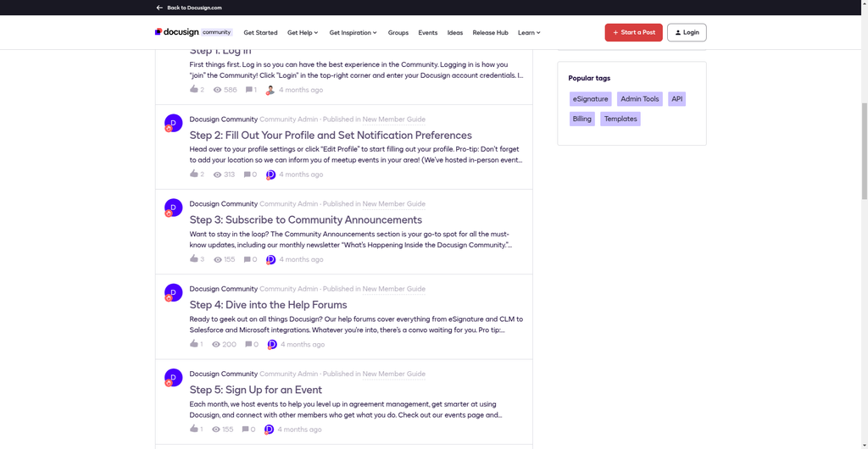Click the views eye icon showing 313
Screen dimensions: 868x449
tap(218, 175)
